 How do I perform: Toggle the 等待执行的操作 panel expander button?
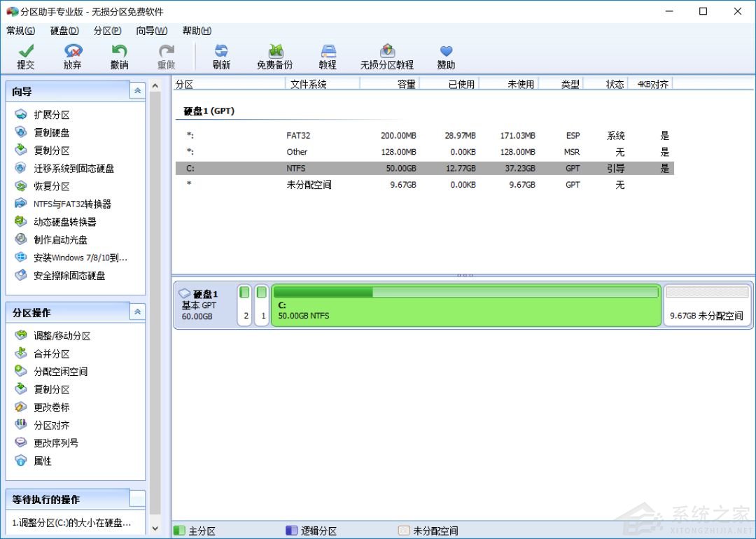137,499
